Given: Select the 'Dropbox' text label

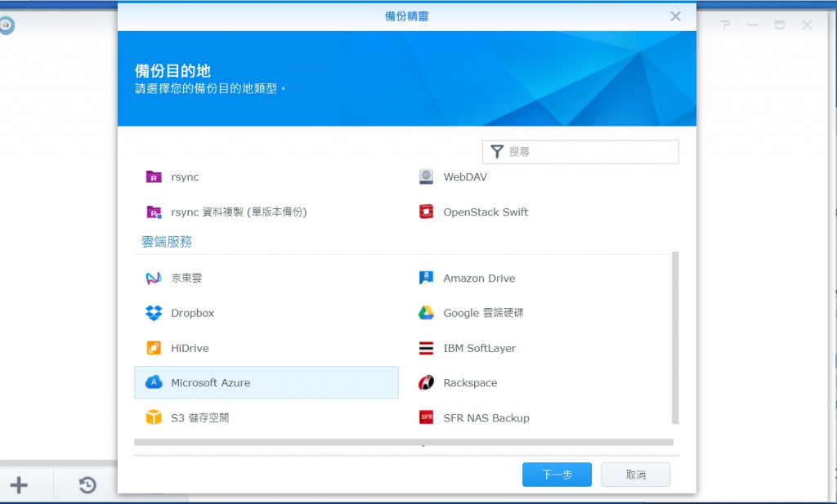Looking at the screenshot, I should (x=193, y=313).
